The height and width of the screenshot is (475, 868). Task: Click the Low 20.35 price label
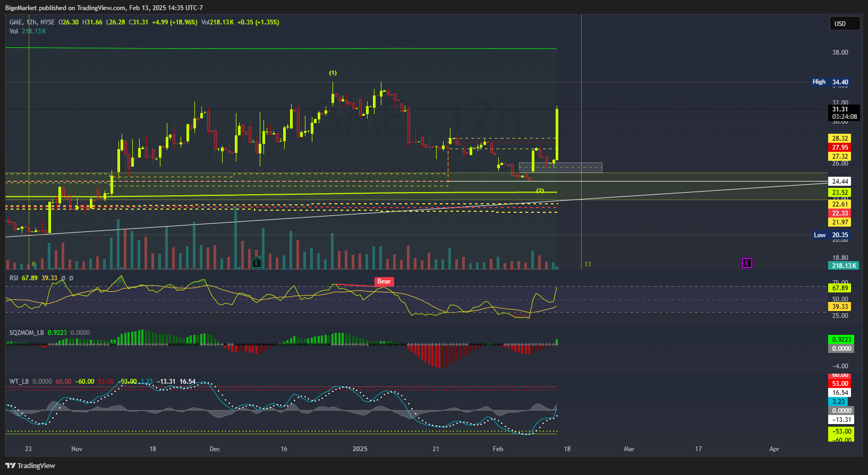(831, 235)
